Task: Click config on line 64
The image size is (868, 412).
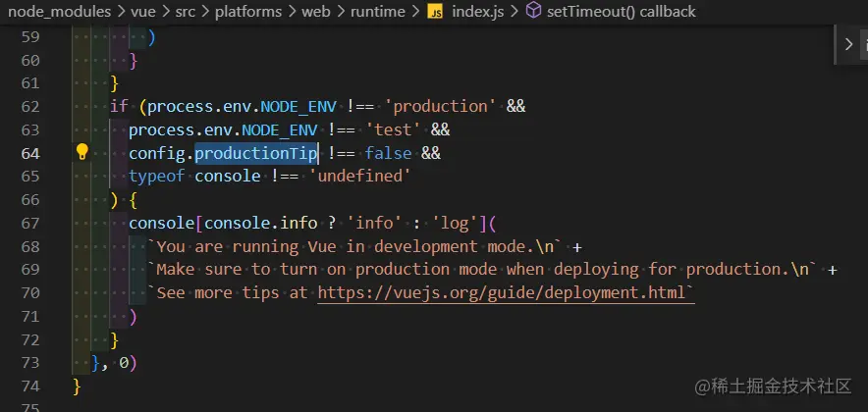Action: tap(157, 153)
